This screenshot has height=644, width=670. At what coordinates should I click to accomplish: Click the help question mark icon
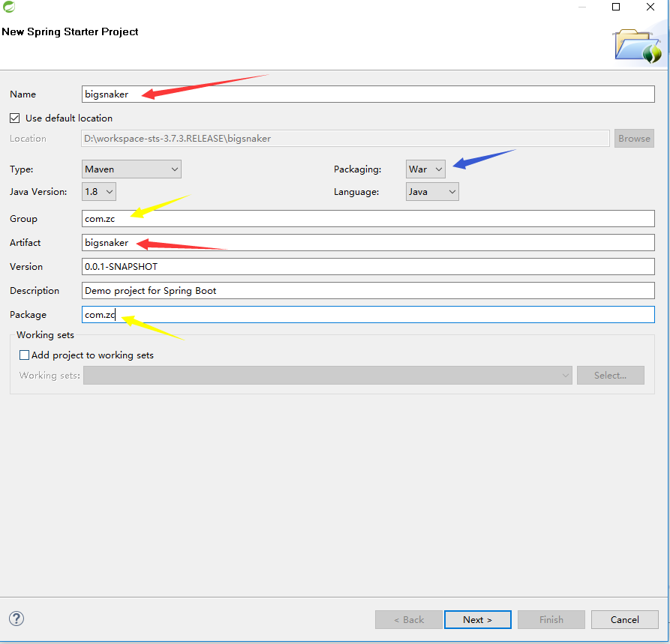(17, 619)
